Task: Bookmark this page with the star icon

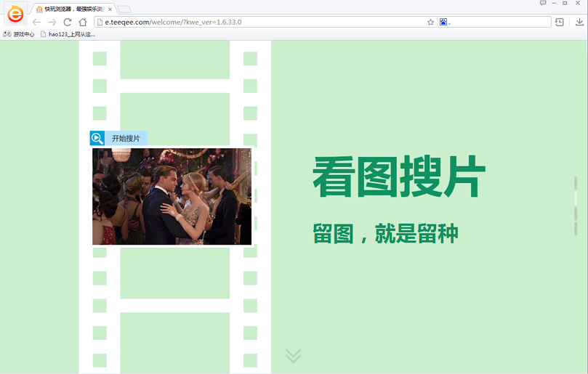Action: (x=430, y=22)
